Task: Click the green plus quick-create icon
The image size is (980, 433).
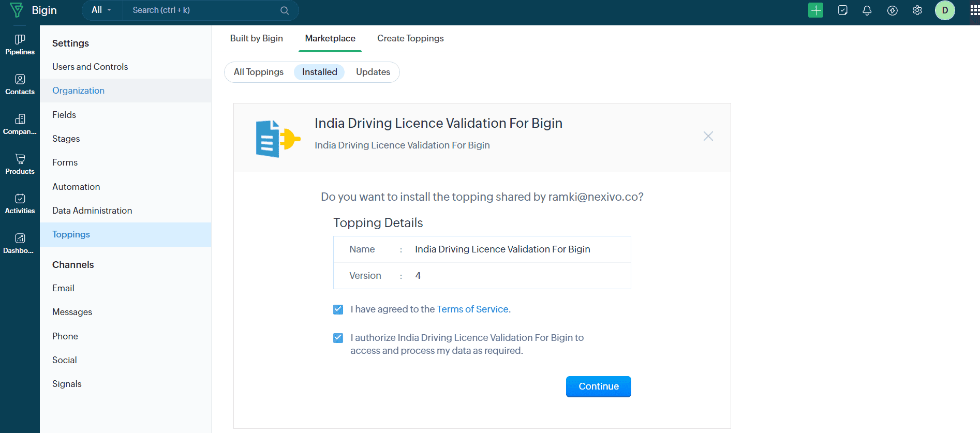Action: [815, 10]
